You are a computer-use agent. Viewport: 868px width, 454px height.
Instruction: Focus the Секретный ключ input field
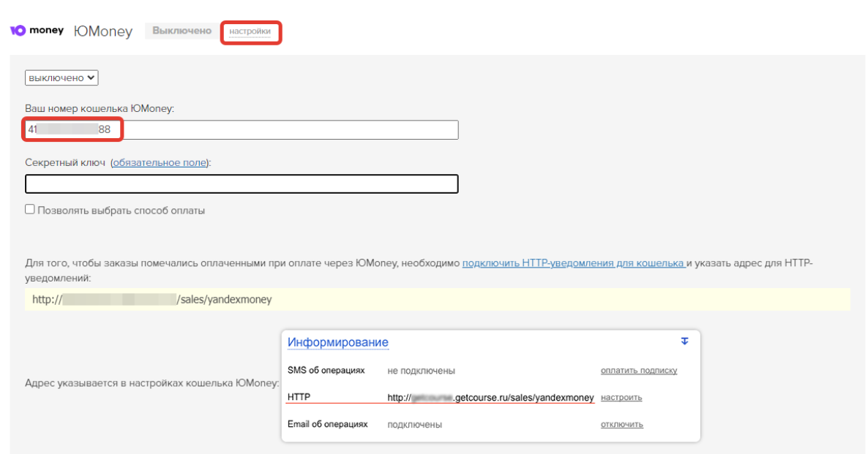(x=242, y=184)
